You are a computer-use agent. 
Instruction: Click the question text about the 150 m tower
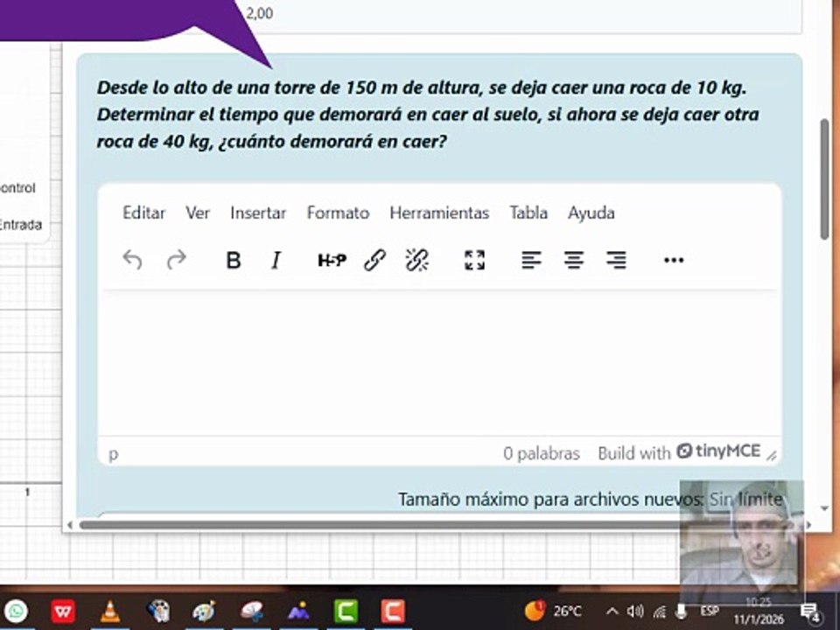(428, 114)
